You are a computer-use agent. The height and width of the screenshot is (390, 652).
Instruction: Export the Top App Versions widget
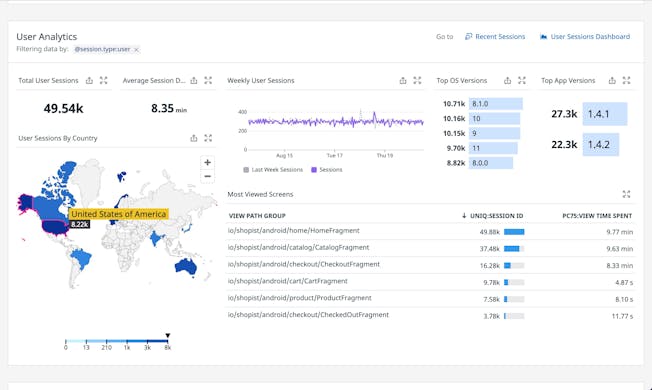[612, 81]
